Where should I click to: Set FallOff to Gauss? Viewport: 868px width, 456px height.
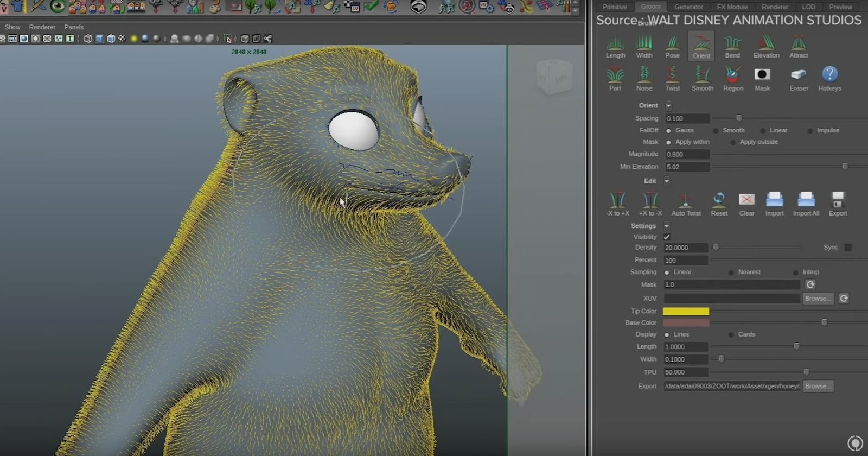point(680,130)
